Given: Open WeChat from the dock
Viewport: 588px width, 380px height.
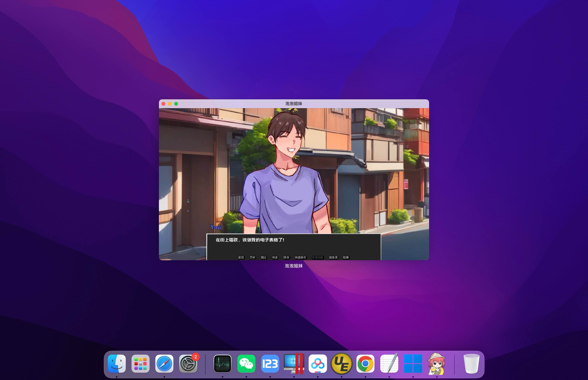Looking at the screenshot, I should [246, 363].
